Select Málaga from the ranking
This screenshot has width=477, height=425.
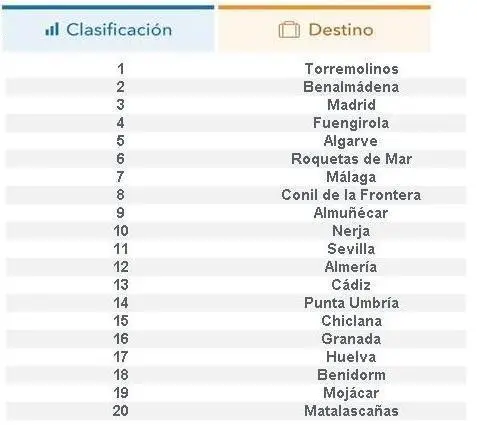[351, 177]
